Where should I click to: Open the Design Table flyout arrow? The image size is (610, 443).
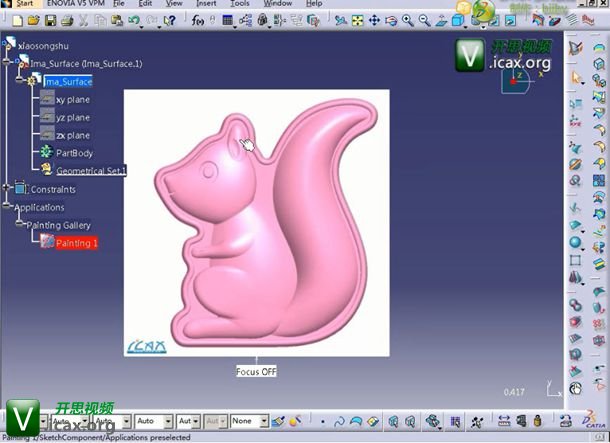tap(235, 27)
